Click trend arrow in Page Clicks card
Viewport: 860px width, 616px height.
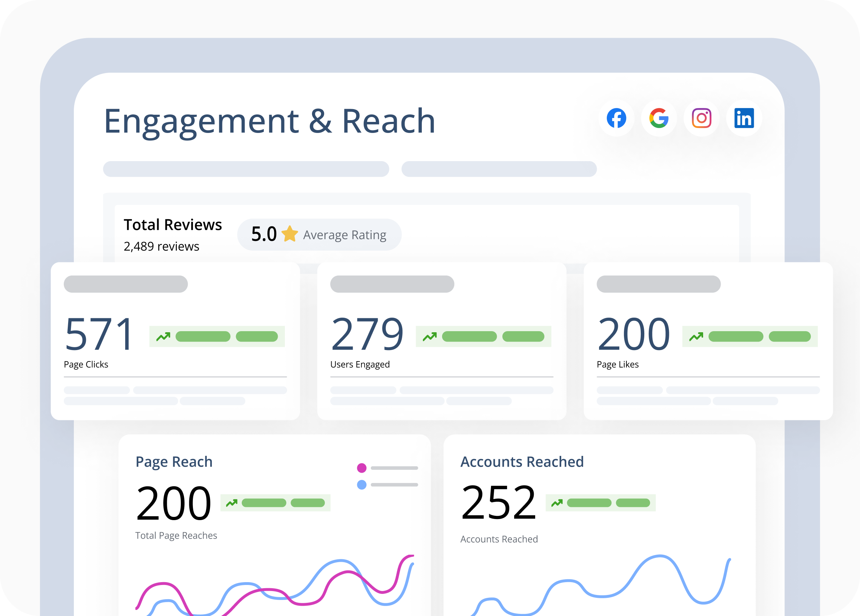pos(163,337)
